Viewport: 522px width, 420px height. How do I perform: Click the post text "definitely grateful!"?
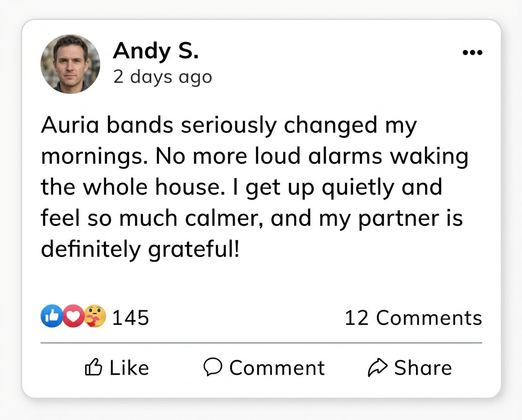click(140, 249)
